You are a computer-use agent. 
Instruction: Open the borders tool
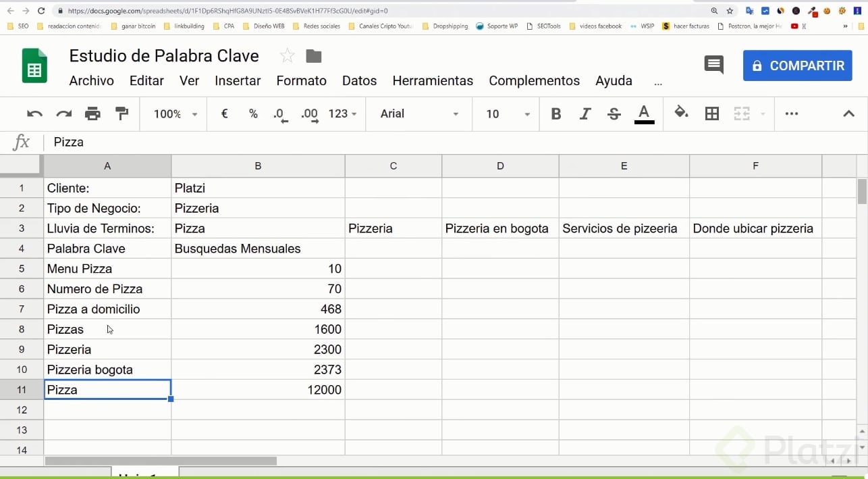click(711, 114)
